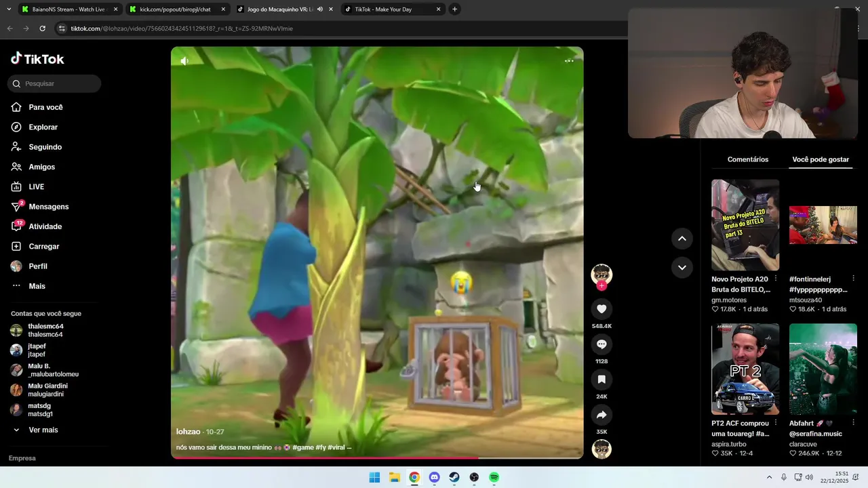Unmute the video with speaker icon
The image size is (868, 488).
tap(184, 61)
